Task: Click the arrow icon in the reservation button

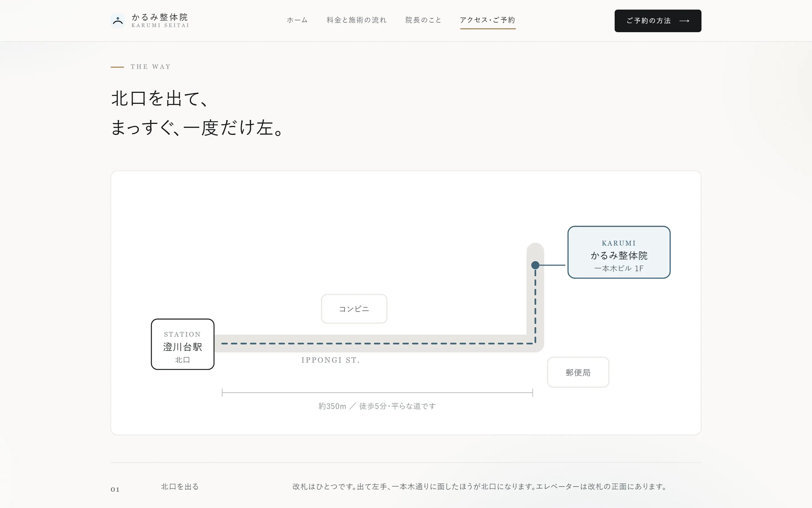Action: (684, 21)
